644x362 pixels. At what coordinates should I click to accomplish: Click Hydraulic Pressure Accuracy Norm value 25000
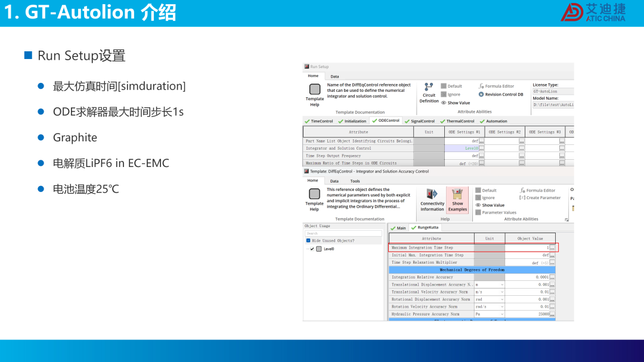543,314
